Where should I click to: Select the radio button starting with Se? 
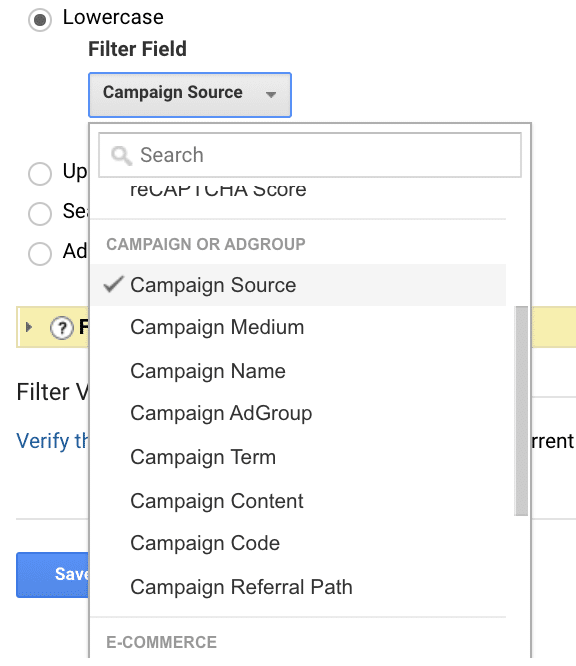click(40, 213)
